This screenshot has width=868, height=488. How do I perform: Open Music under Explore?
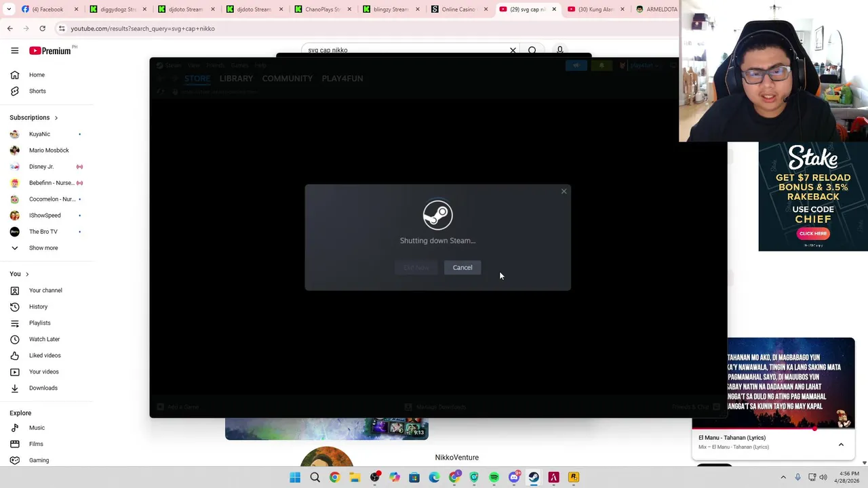point(37,428)
